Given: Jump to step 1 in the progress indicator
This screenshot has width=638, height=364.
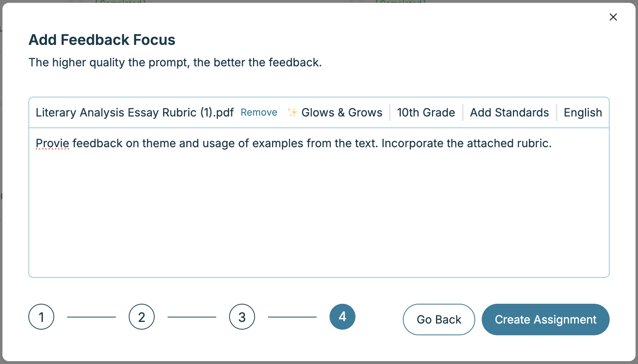Looking at the screenshot, I should click(41, 317).
